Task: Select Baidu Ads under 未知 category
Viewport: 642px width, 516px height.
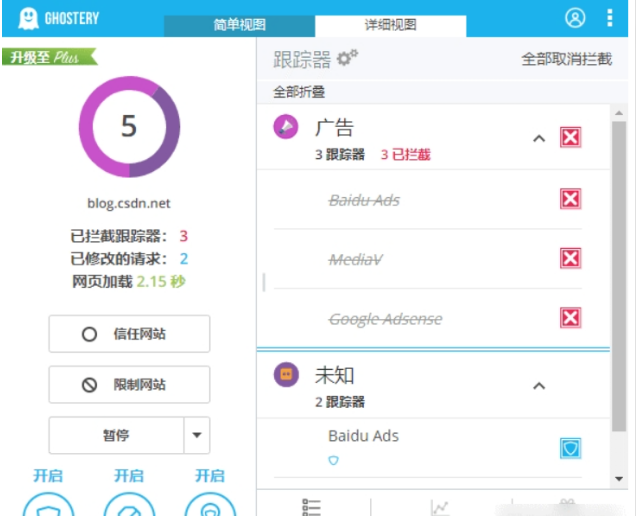Action: point(363,436)
